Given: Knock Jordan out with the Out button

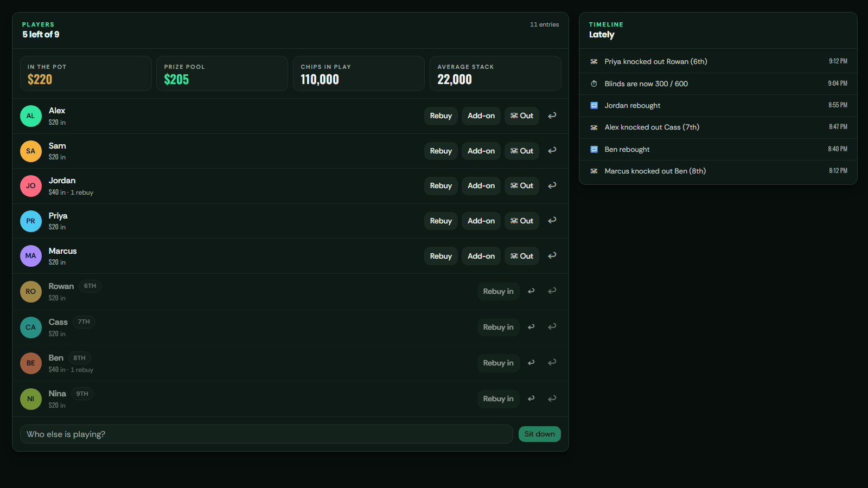Looking at the screenshot, I should (522, 185).
